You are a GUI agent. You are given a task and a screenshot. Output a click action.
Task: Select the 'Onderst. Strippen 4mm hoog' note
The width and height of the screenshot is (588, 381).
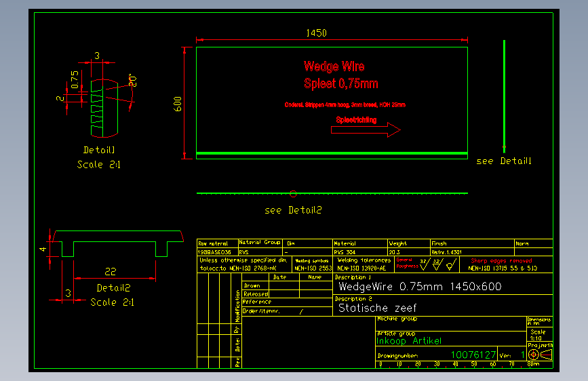345,104
